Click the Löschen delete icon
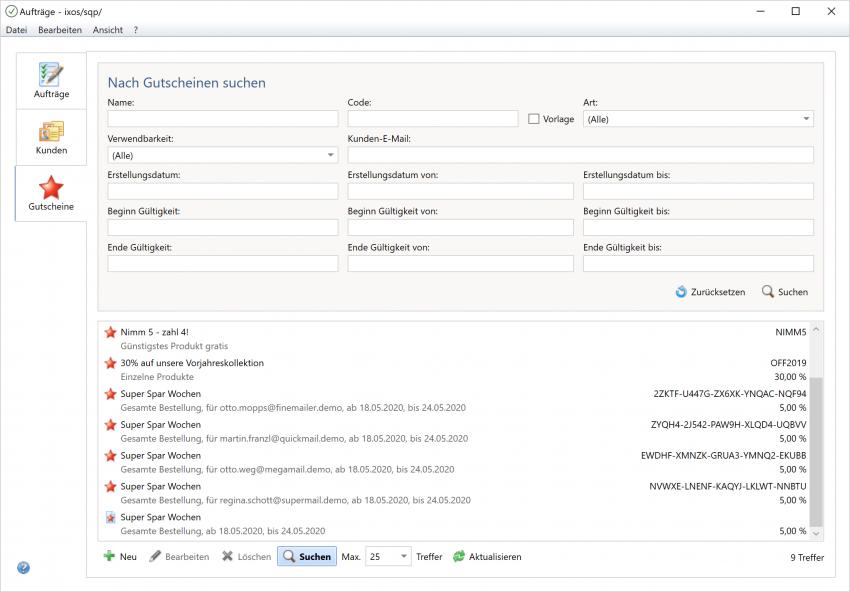 [x=228, y=557]
